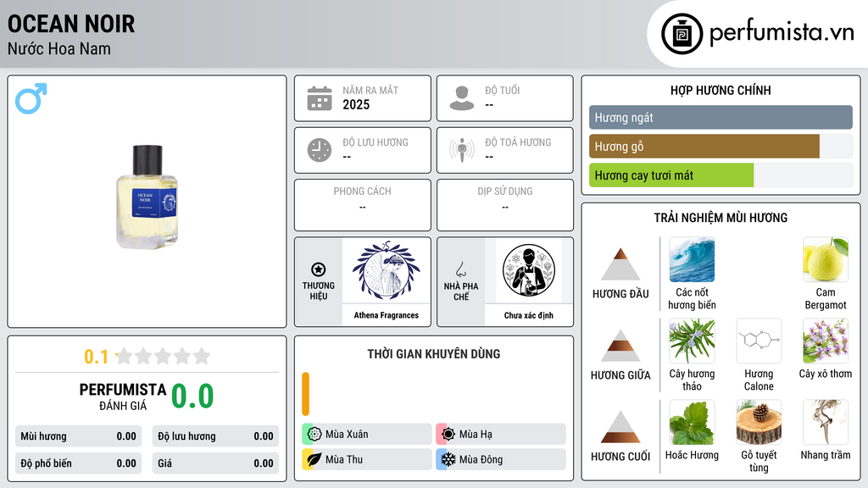The height and width of the screenshot is (488, 868).
Task: Click the Perfumista đánh giá label
Action: click(x=123, y=396)
